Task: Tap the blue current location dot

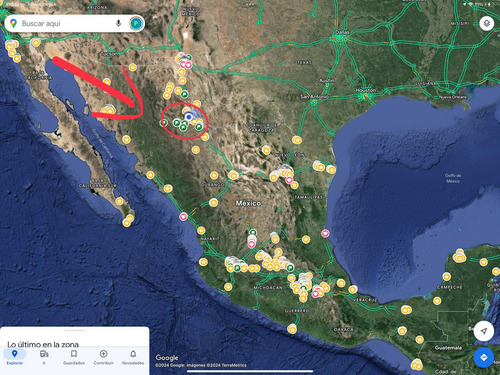Action: click(189, 117)
